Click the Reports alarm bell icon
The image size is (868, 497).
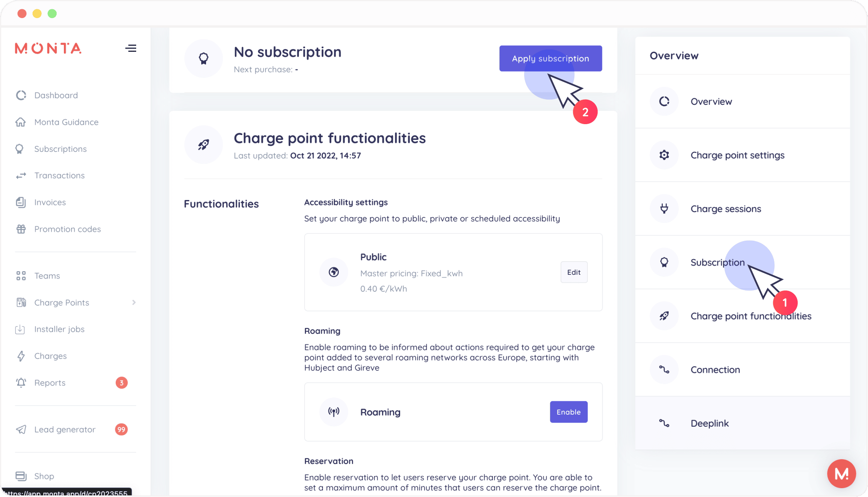pos(21,383)
